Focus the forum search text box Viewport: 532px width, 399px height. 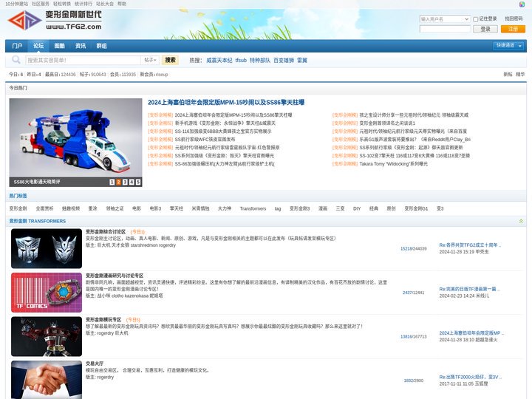click(x=83, y=60)
